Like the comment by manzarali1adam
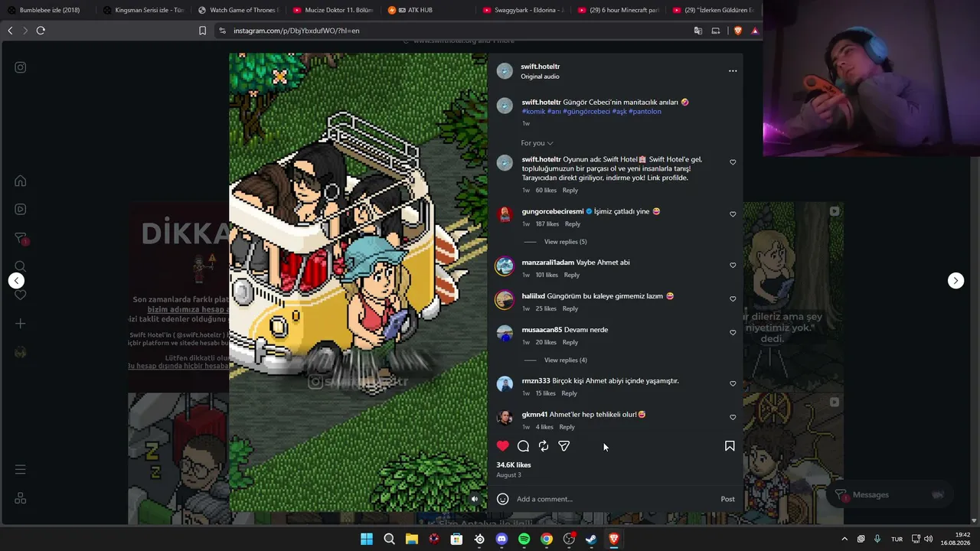The image size is (980, 551). click(x=733, y=266)
